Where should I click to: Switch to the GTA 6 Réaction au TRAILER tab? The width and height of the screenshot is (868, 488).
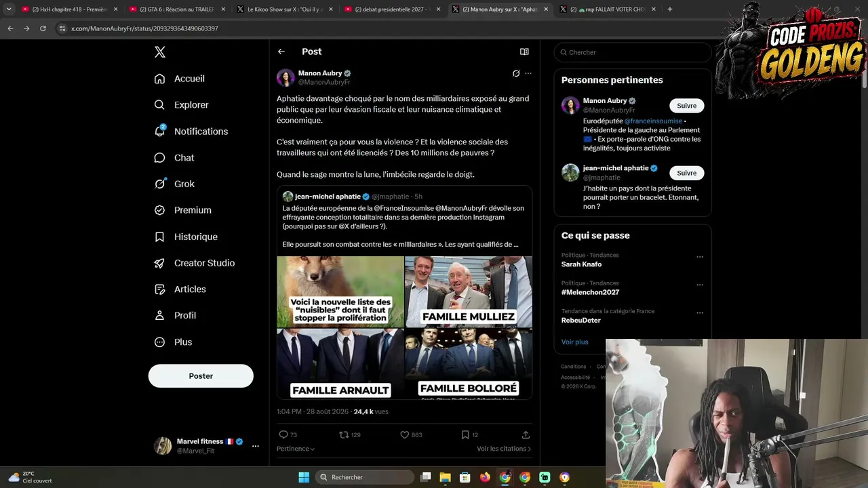[x=176, y=9]
